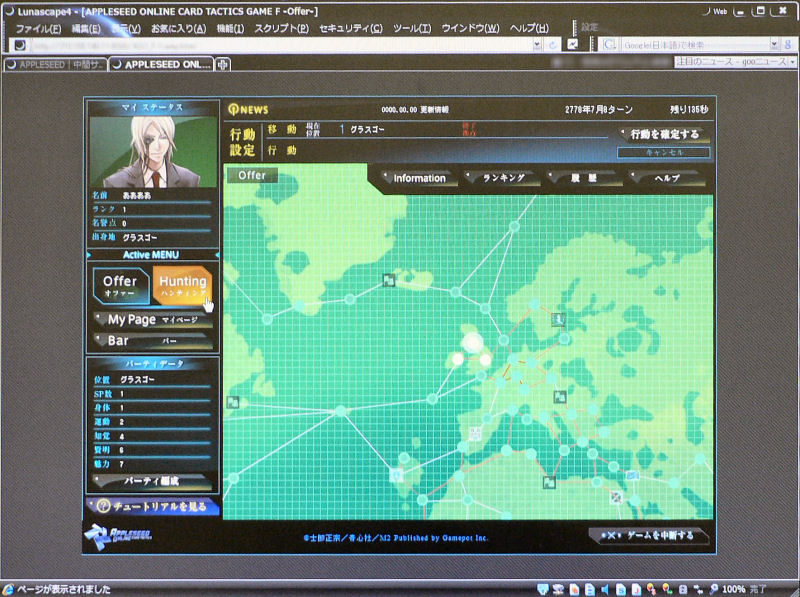This screenshot has height=597, width=800.
Task: Click the large glowing Glasgow node on the map
Action: point(472,342)
